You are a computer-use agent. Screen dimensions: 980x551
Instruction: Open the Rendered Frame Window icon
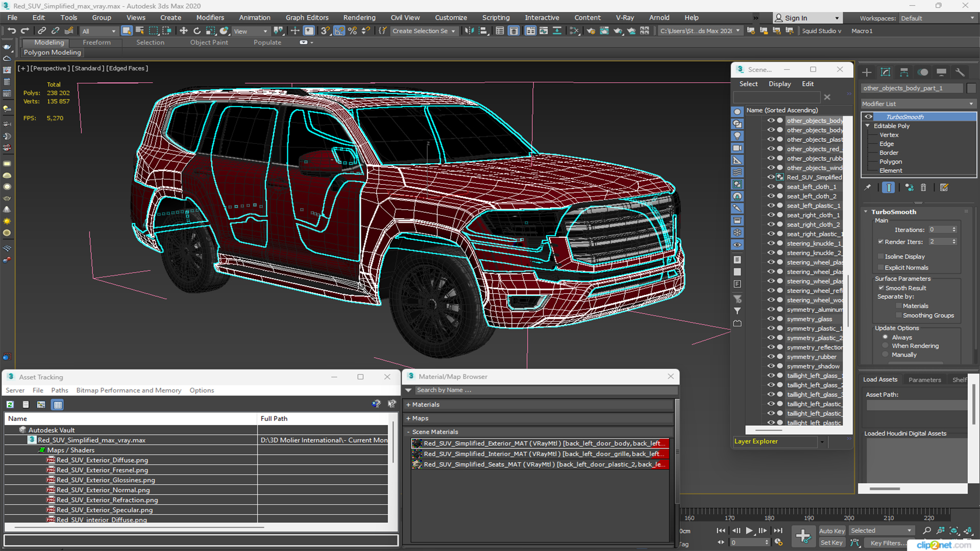tap(604, 31)
